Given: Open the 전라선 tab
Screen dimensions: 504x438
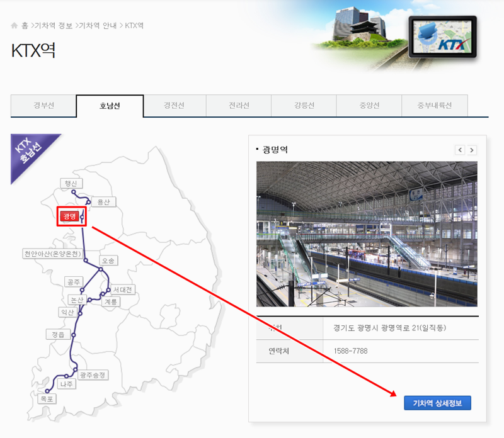Looking at the screenshot, I should (239, 106).
